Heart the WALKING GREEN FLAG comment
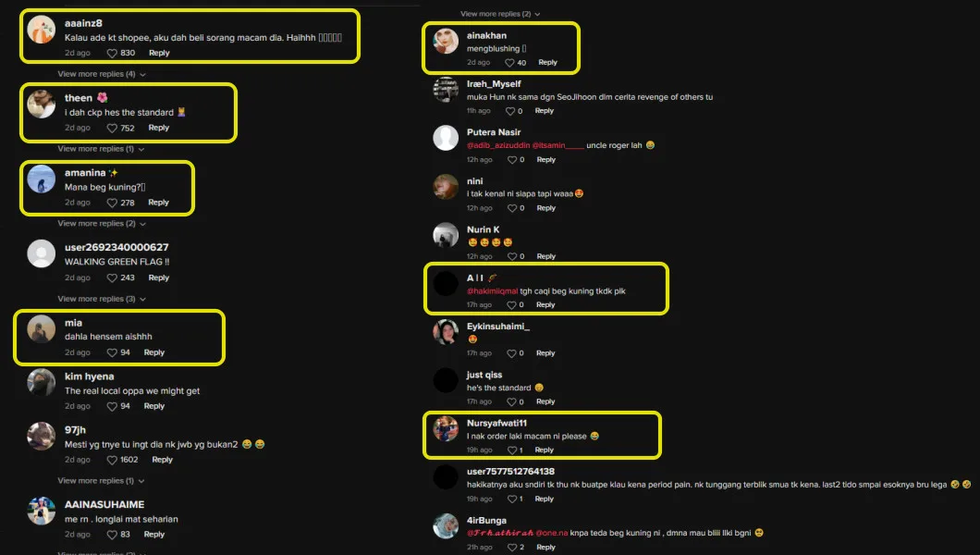This screenshot has width=980, height=555. [x=112, y=277]
